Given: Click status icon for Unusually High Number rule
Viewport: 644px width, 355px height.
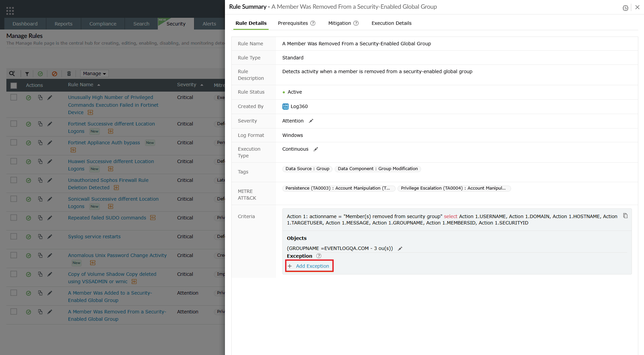Looking at the screenshot, I should pyautogui.click(x=29, y=98).
